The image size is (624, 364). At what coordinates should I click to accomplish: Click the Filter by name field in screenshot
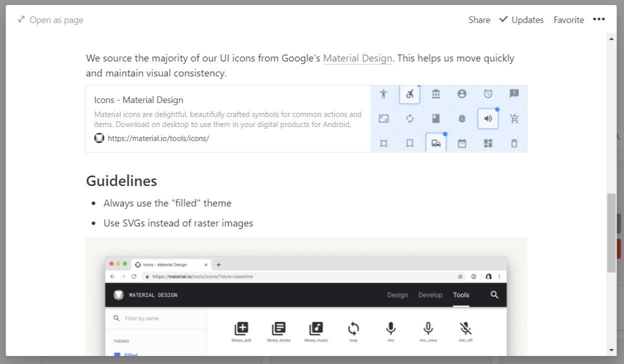click(156, 318)
